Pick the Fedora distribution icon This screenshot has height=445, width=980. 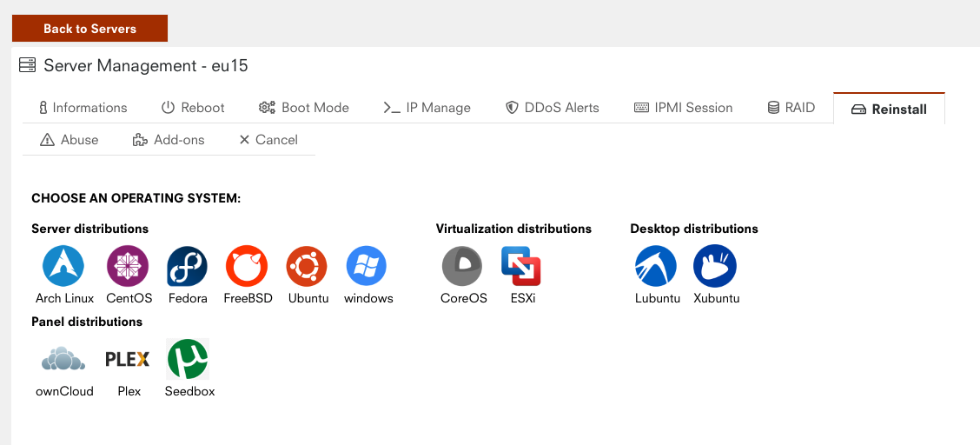click(x=188, y=266)
